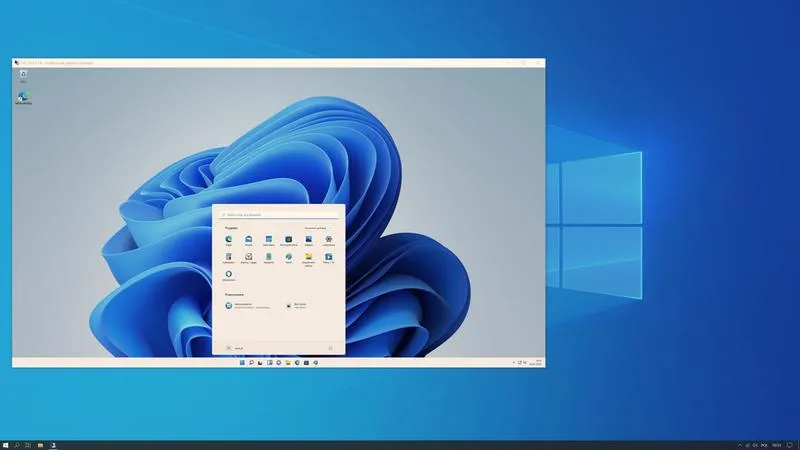Open Settings gear in pinned apps
This screenshot has width=800, height=450.
pos(329,239)
